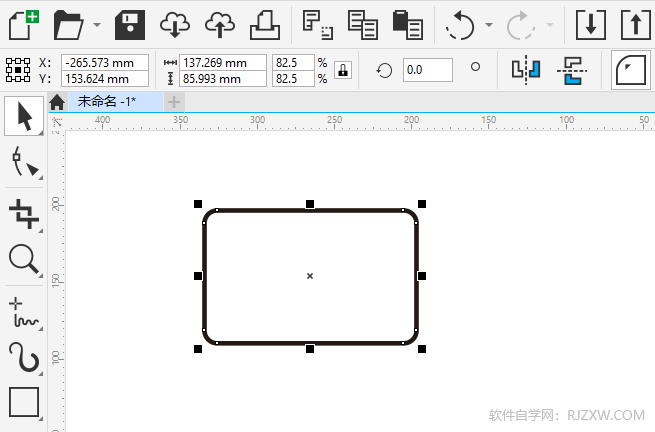The image size is (655, 432).
Task: Open a file with folder icon
Action: click(x=68, y=25)
